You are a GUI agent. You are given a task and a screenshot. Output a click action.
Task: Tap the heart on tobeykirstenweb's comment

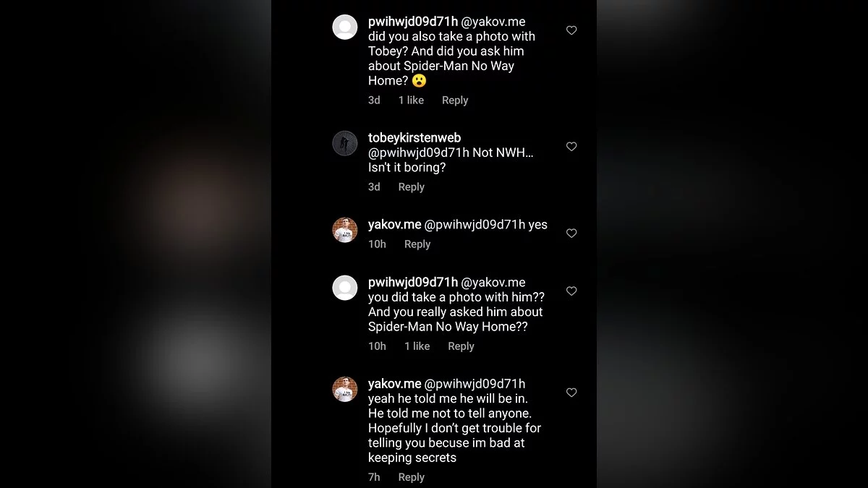click(x=571, y=147)
